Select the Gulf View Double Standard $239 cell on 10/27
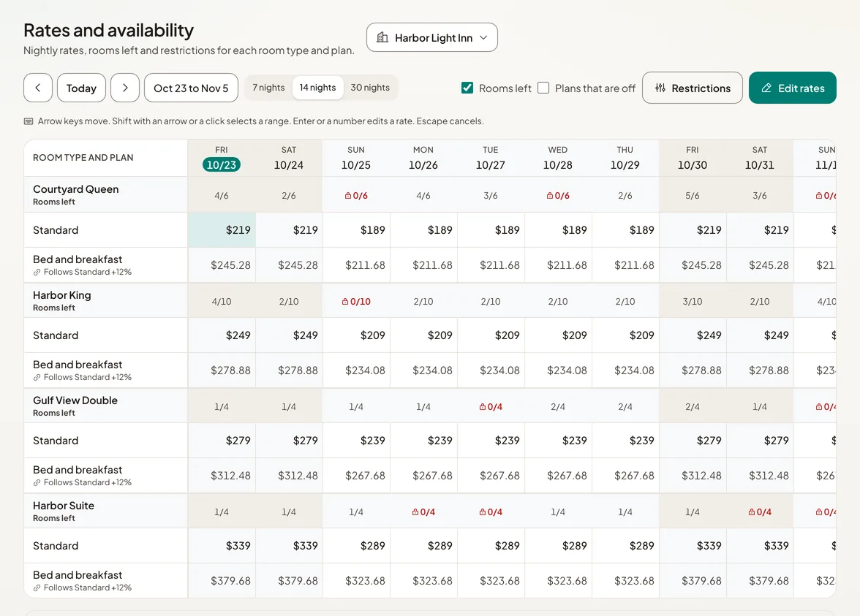 [x=491, y=441]
